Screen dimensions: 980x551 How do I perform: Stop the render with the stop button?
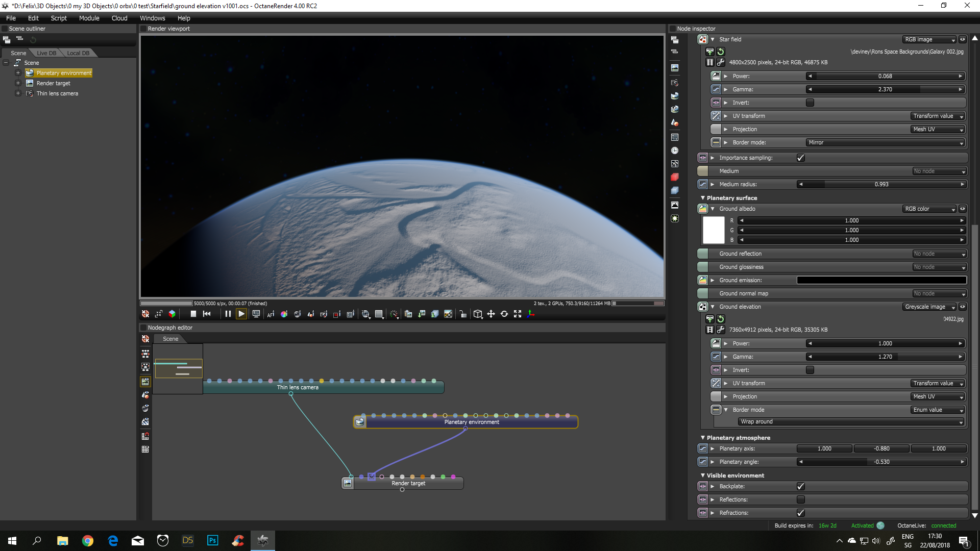193,314
